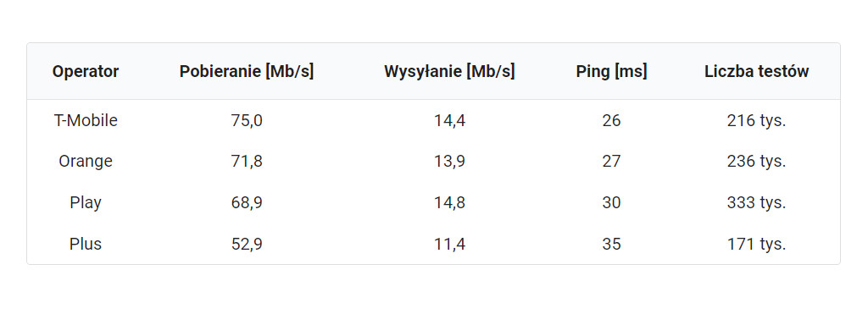This screenshot has height=314, width=868.
Task: Click Orange upload value 13,9
Action: (x=449, y=162)
